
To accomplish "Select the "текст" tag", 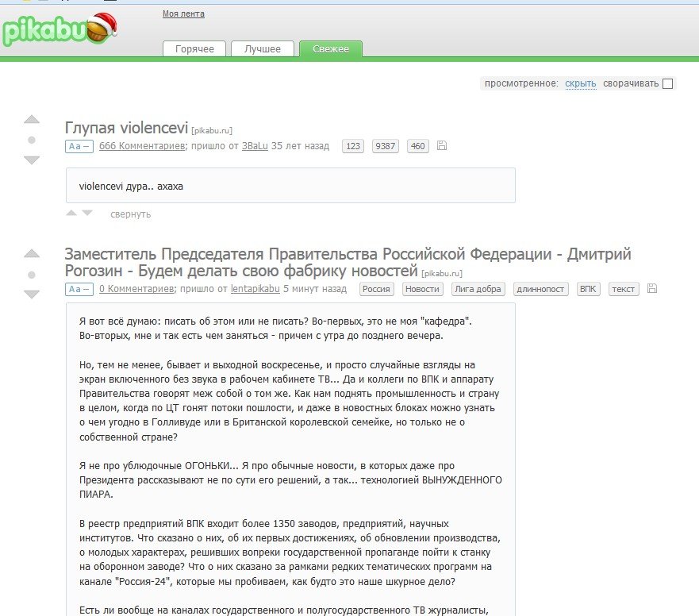I will 623,289.
